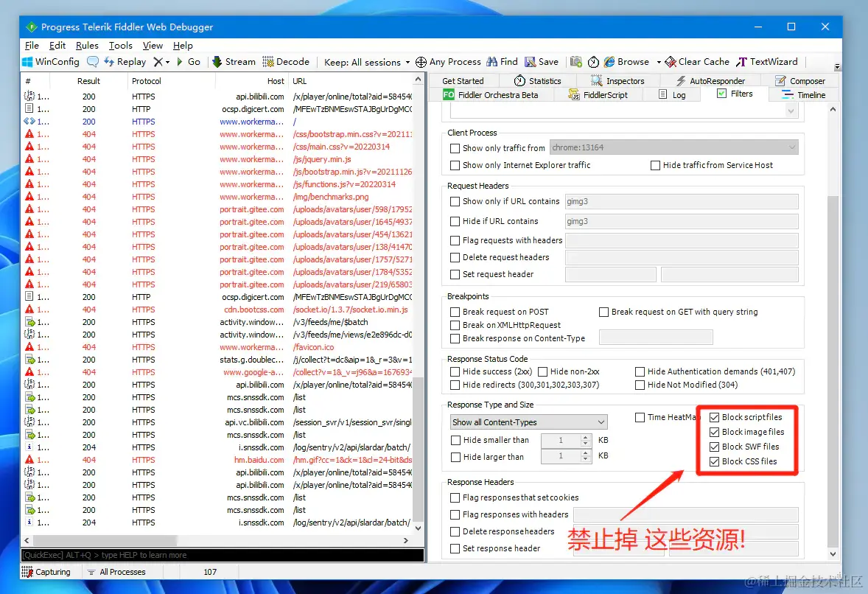
Task: Open the Edit menu
Action: pos(57,46)
